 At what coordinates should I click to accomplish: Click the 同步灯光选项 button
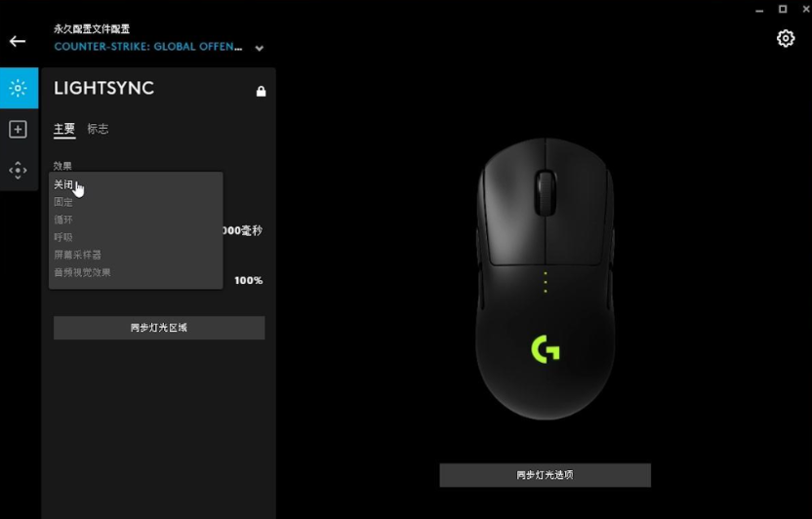[545, 475]
